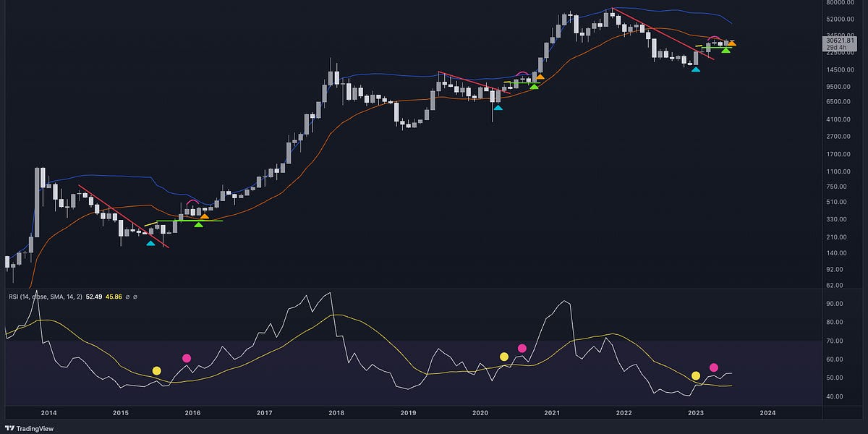This screenshot has height=434, width=868.
Task: Click the second crossed-circle icon on RSI row
Action: coord(135,297)
